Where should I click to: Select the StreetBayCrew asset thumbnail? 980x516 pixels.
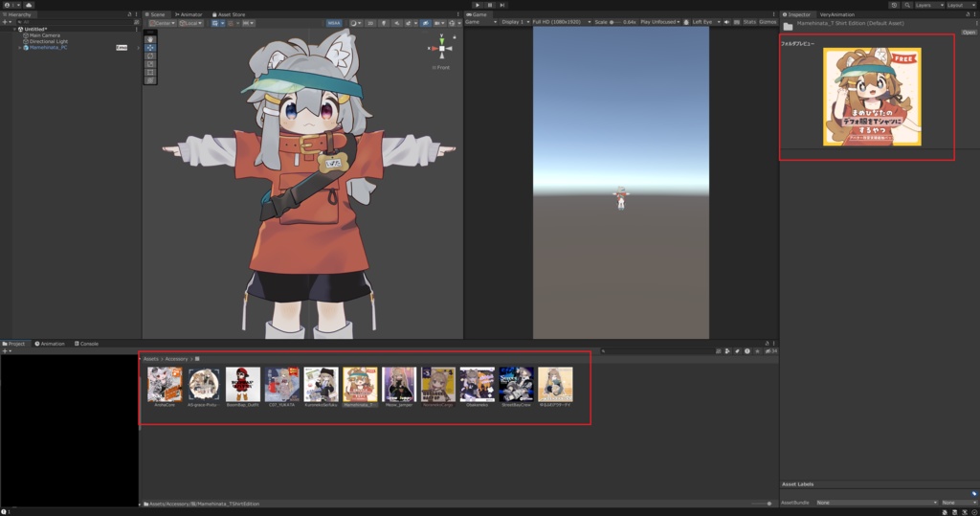(x=516, y=385)
